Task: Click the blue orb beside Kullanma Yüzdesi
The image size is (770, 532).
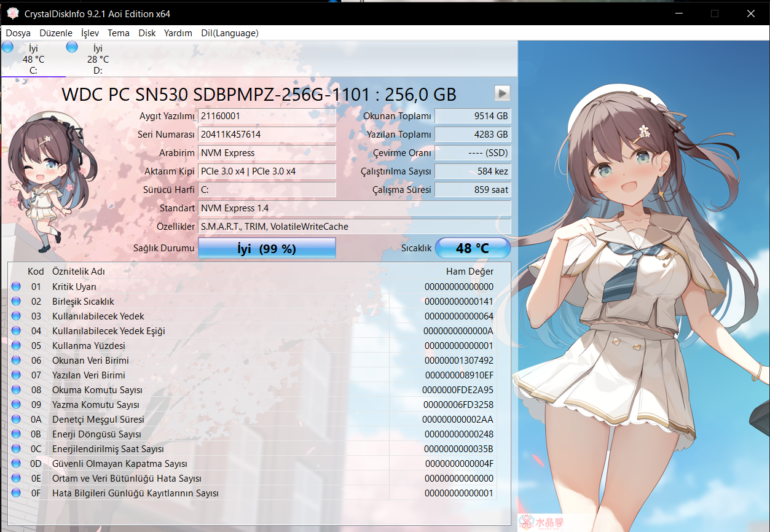Action: point(16,345)
